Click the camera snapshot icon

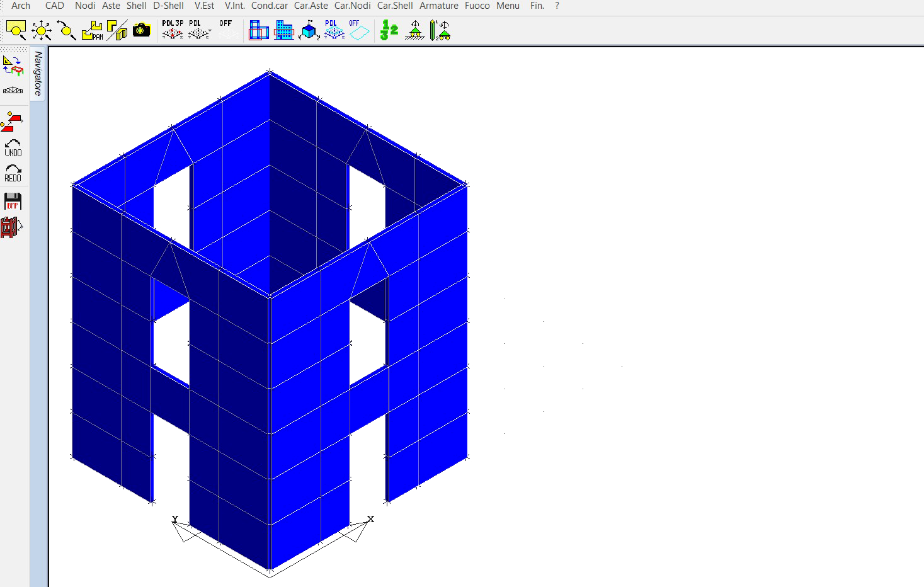142,30
